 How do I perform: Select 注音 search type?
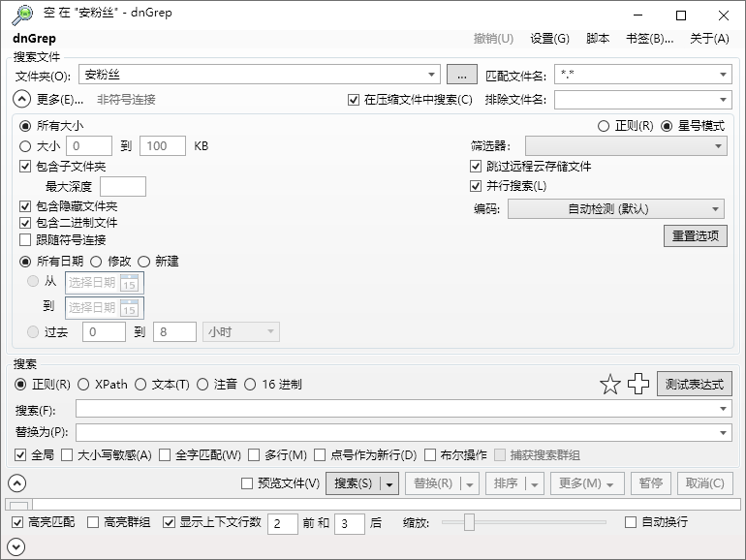click(x=202, y=385)
